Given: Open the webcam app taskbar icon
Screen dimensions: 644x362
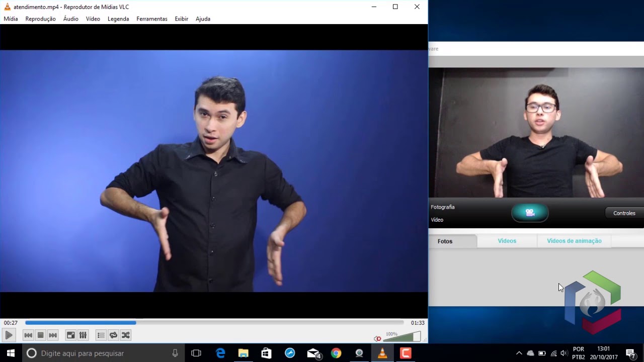Looking at the screenshot, I should point(359,353).
